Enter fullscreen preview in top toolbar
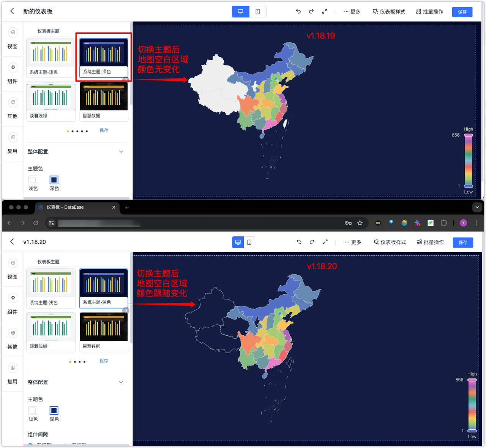The width and height of the screenshot is (486, 448). pos(324,11)
